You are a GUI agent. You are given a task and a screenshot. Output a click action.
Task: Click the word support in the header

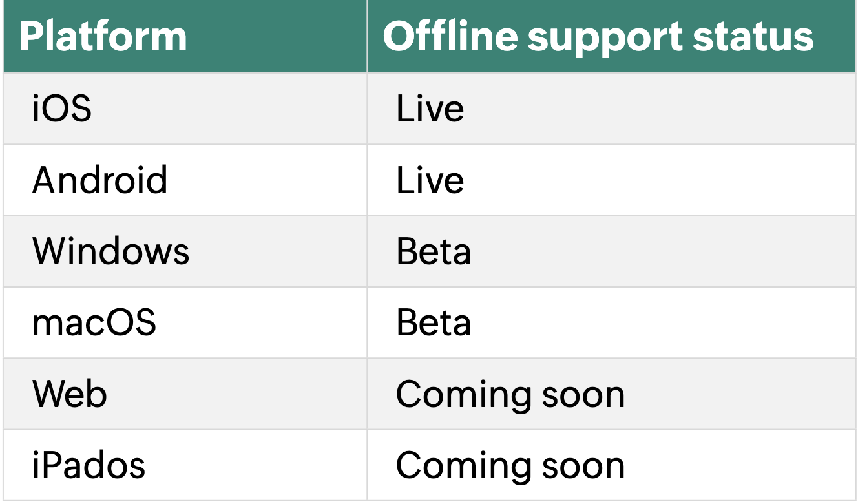[x=604, y=39]
